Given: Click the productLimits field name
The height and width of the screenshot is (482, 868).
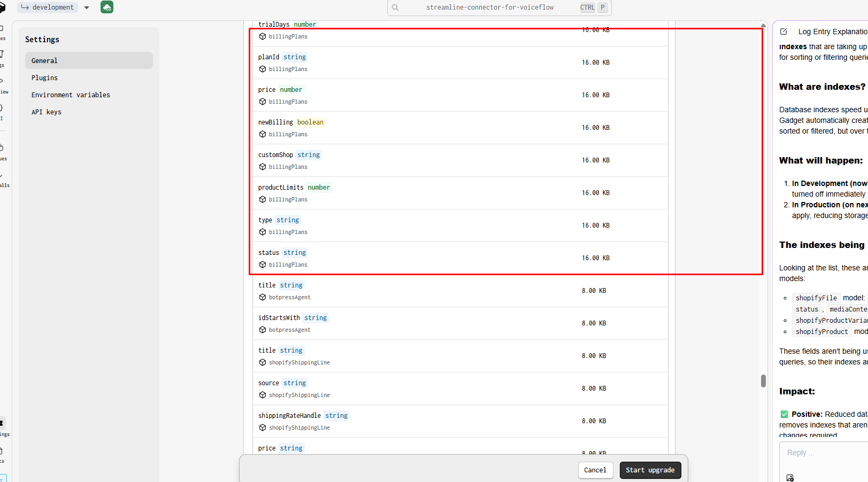Looking at the screenshot, I should (281, 188).
